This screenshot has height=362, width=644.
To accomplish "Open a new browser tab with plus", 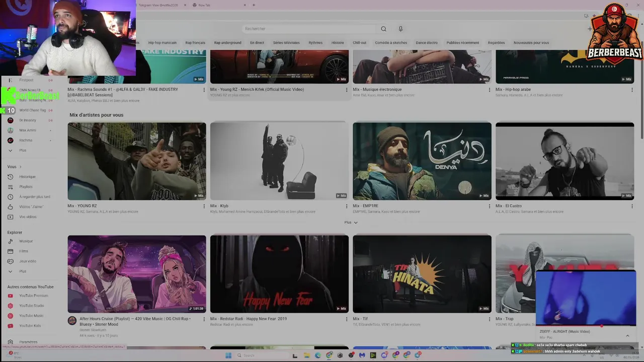I will pos(254,5).
